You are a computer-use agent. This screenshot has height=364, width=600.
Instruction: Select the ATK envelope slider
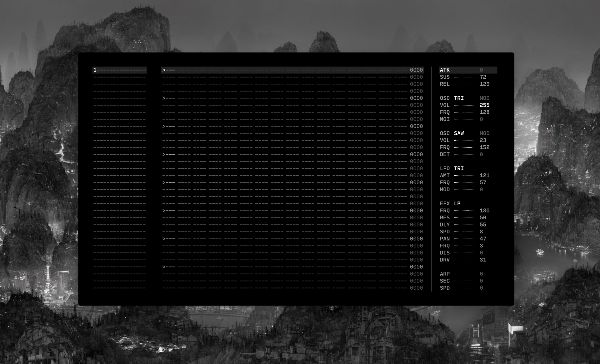pos(465,70)
